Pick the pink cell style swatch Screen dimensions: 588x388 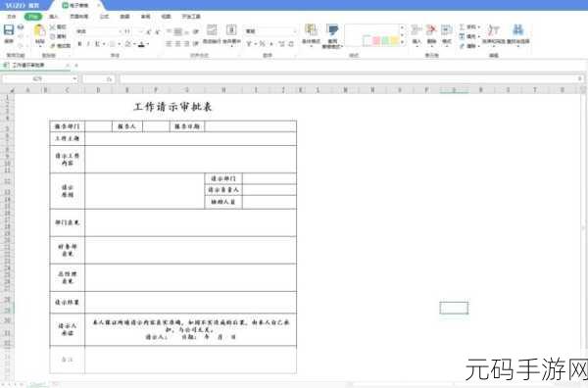click(376, 40)
